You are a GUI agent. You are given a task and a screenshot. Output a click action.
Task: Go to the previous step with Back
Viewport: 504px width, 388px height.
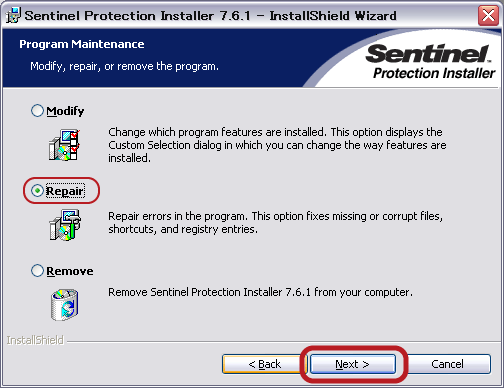point(264,364)
